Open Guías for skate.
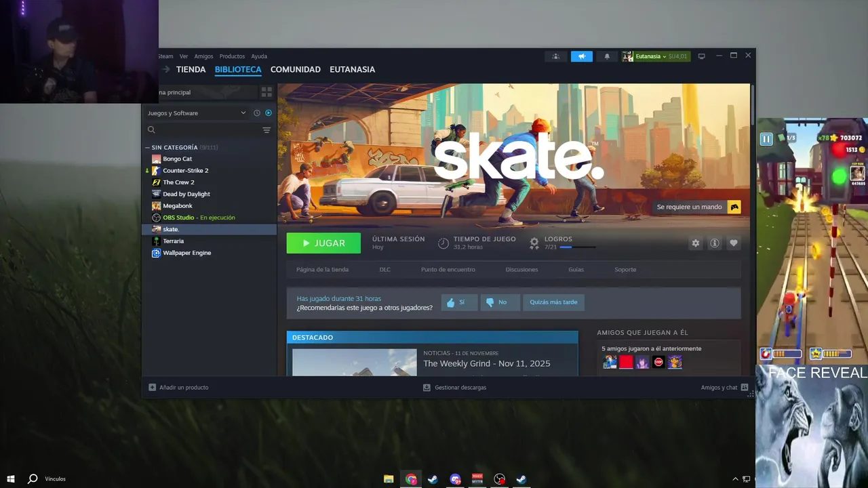Viewport: 868px width, 488px height. 576,269
